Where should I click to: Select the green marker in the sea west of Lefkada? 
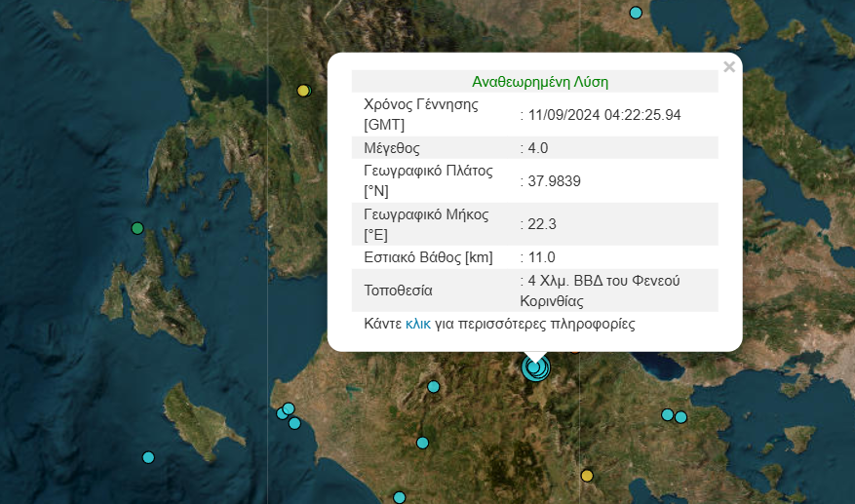coord(137,228)
